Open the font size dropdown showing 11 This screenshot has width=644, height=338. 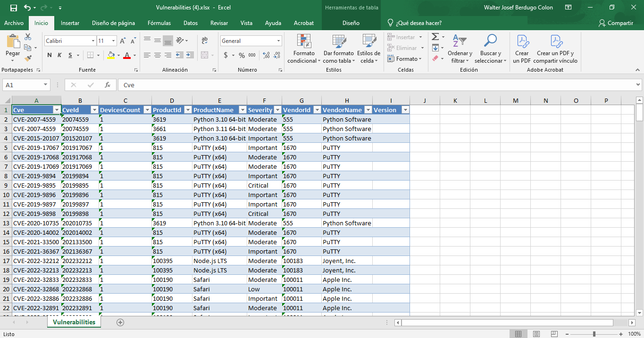click(x=113, y=41)
